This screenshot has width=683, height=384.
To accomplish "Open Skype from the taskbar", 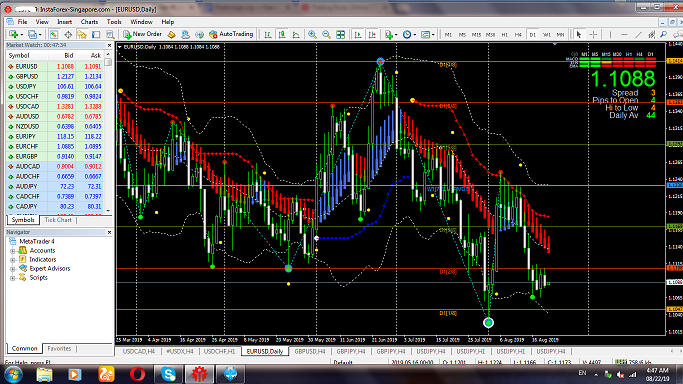I will (168, 374).
